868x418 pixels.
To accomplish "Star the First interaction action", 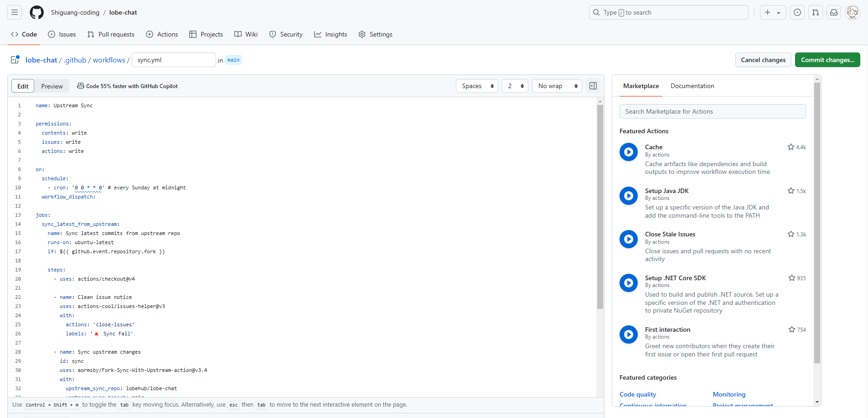I will (x=792, y=329).
